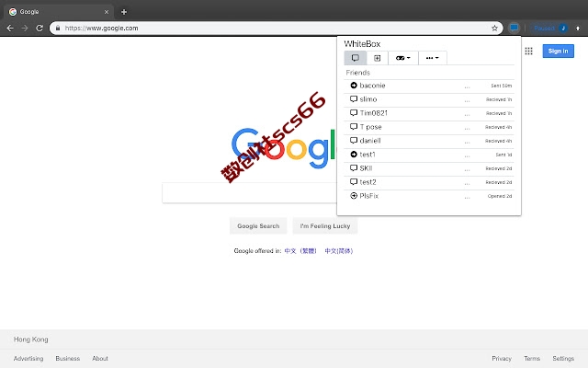Click the message icon beside Tim0821
The height and width of the screenshot is (368, 588).
(x=353, y=113)
